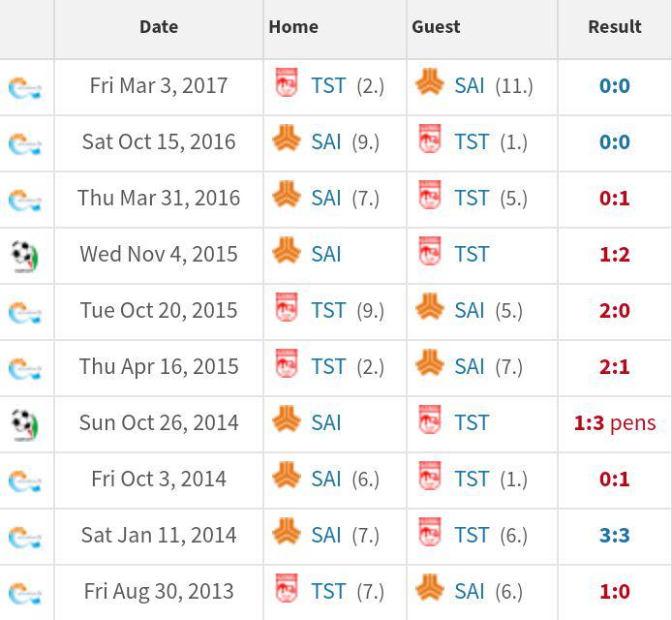
Task: Open the 3:3 result from Sat Jan 11, 2014
Action: pyautogui.click(x=615, y=536)
